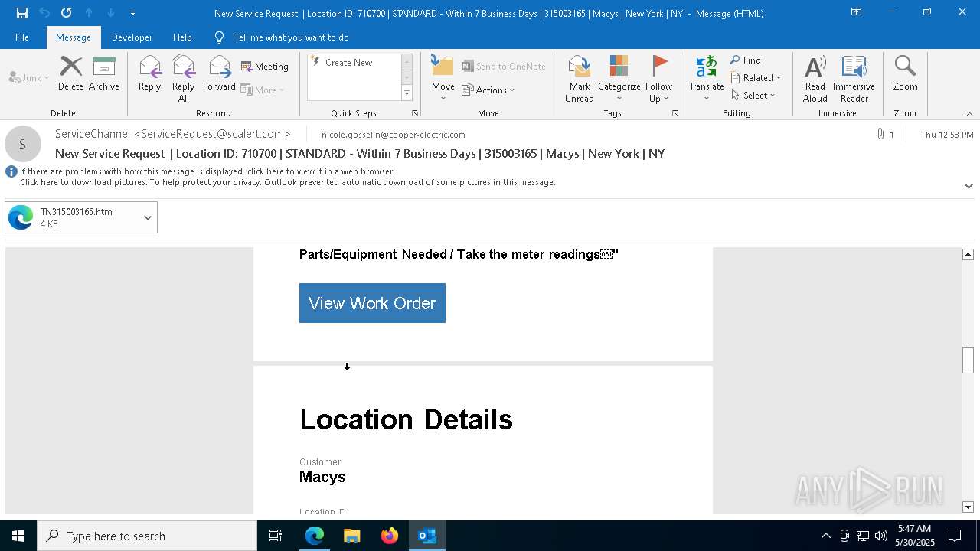The height and width of the screenshot is (551, 980).
Task: Launch Microsoft Edge from the taskbar
Action: pos(315,536)
